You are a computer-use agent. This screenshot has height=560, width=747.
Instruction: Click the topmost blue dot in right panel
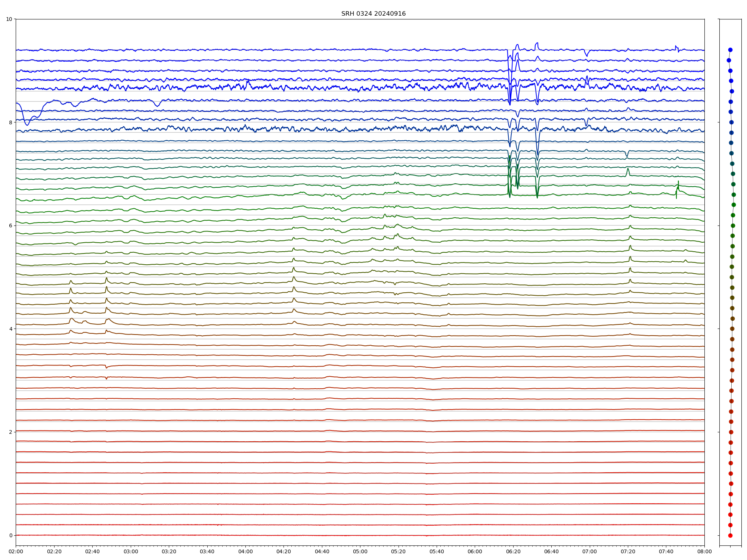pos(730,50)
